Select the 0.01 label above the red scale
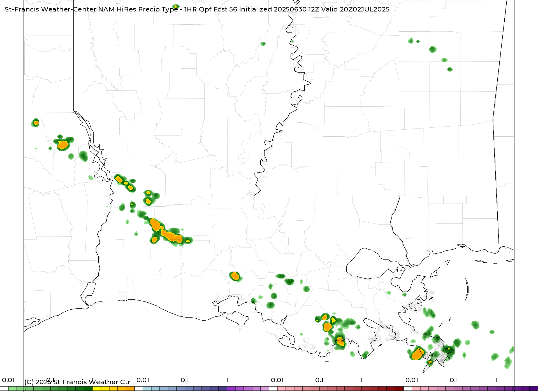The width and height of the screenshot is (538, 392). point(277,380)
